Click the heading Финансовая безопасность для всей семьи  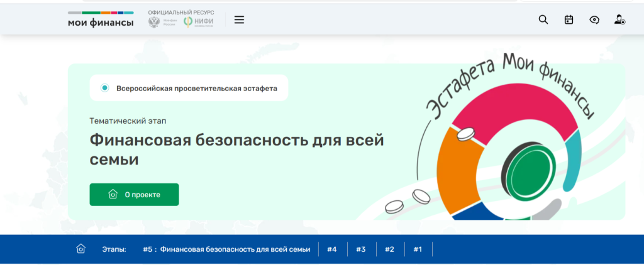[236, 149]
